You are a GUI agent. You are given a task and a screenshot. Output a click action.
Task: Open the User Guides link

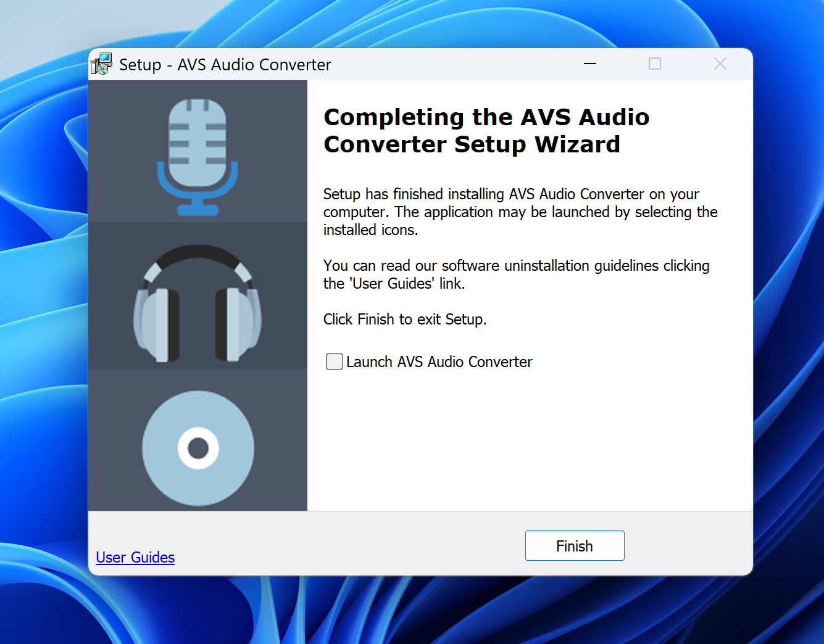click(135, 558)
